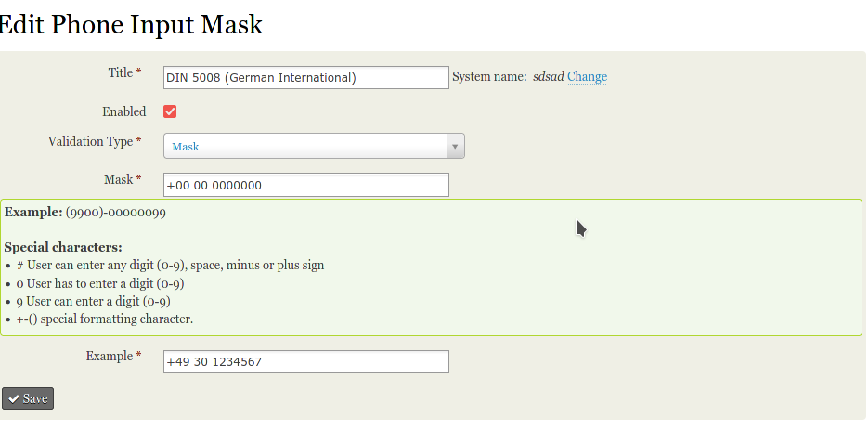Click the Example input with +49 30 1234567
The height and width of the screenshot is (430, 868).
305,361
